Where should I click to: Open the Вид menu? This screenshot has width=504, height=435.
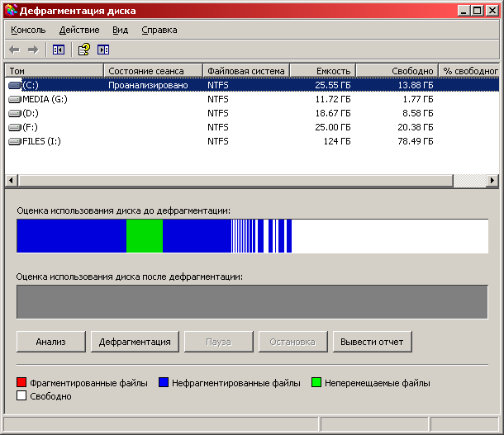coord(120,30)
